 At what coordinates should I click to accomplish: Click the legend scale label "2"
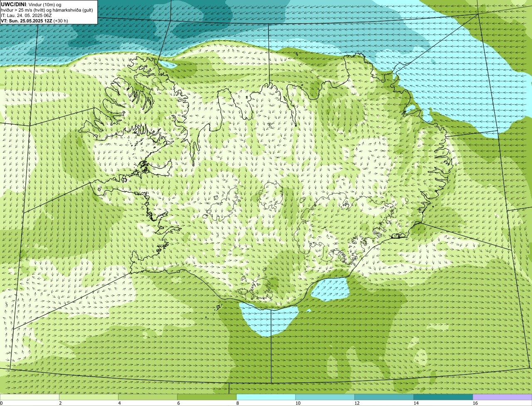point(60,403)
